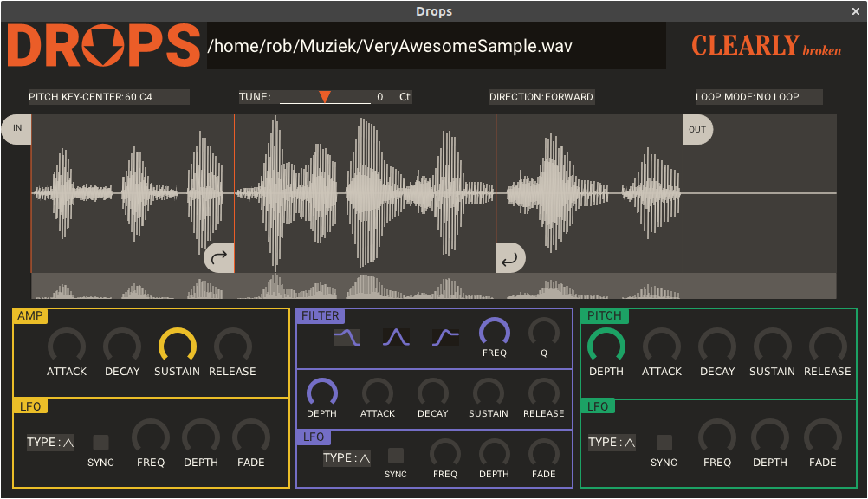Click the FILTER LFO FADE knob
Image resolution: width=868 pixels, height=499 pixels.
[x=544, y=453]
